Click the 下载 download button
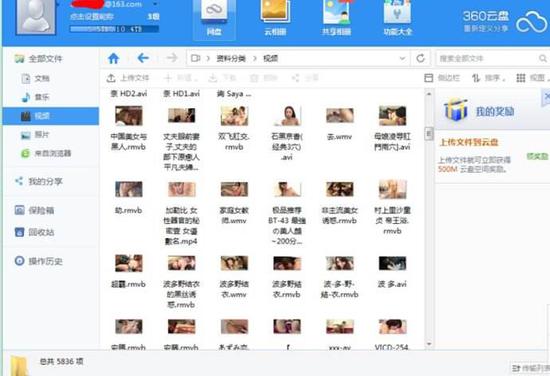This screenshot has width=550, height=376. pyautogui.click(x=222, y=78)
